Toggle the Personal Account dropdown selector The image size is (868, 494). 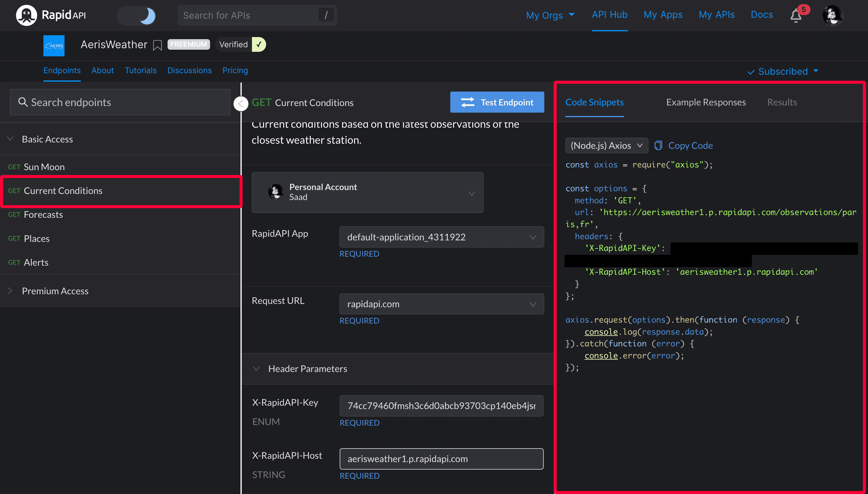coord(473,192)
